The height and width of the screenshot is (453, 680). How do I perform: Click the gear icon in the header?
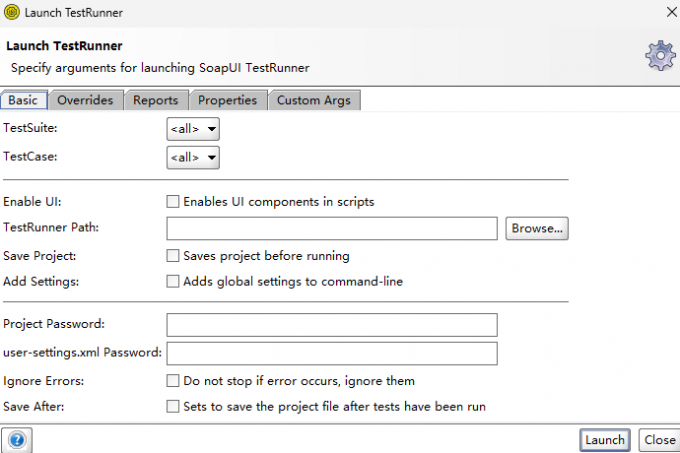[660, 55]
